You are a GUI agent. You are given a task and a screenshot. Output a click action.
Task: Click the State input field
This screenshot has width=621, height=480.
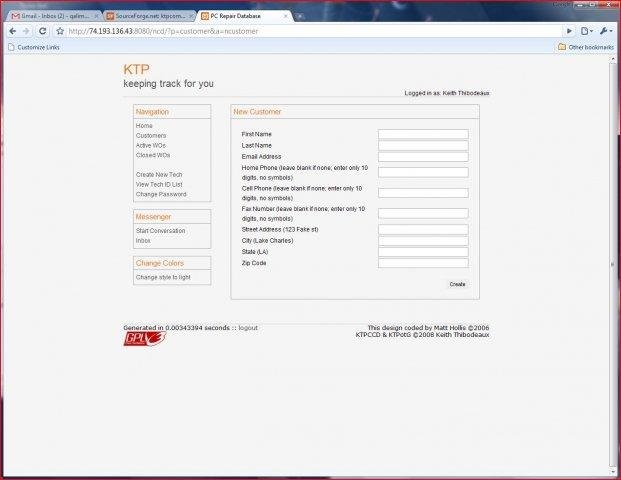coord(423,252)
